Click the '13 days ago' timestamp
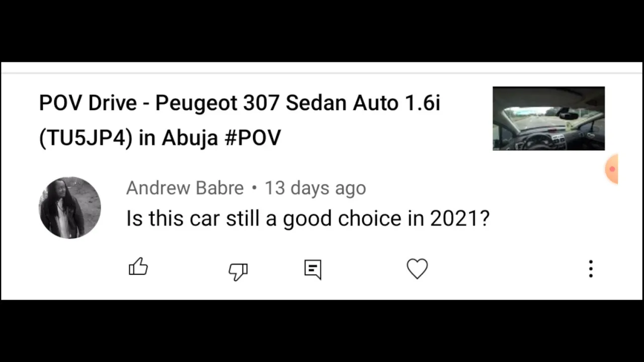The width and height of the screenshot is (644, 362). (315, 188)
